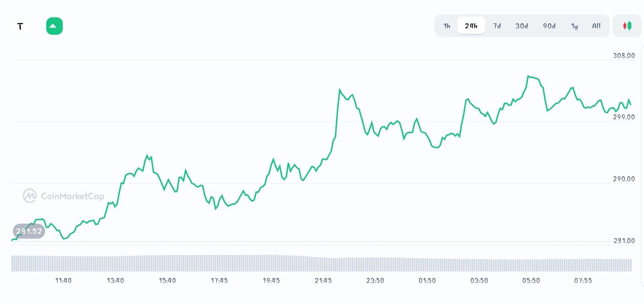Click the 281.52 opening price badge
This screenshot has height=305, width=644.
click(29, 231)
